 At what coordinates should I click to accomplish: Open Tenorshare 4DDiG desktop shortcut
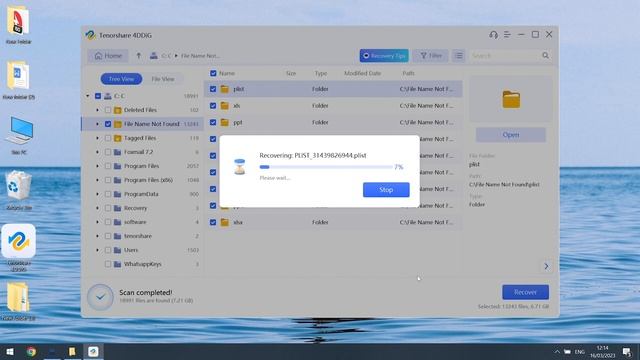[19, 247]
